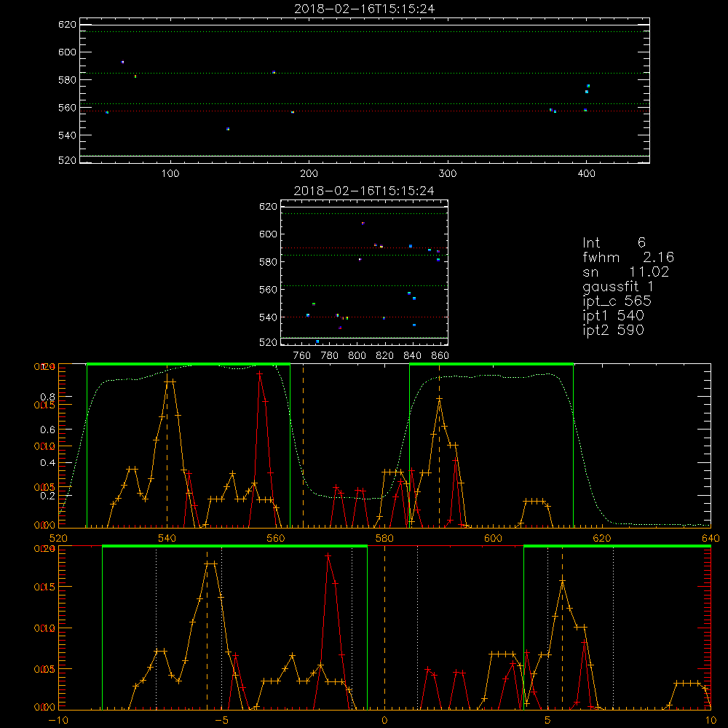Click the 5 x-axis label of the bottom plot

[548, 720]
